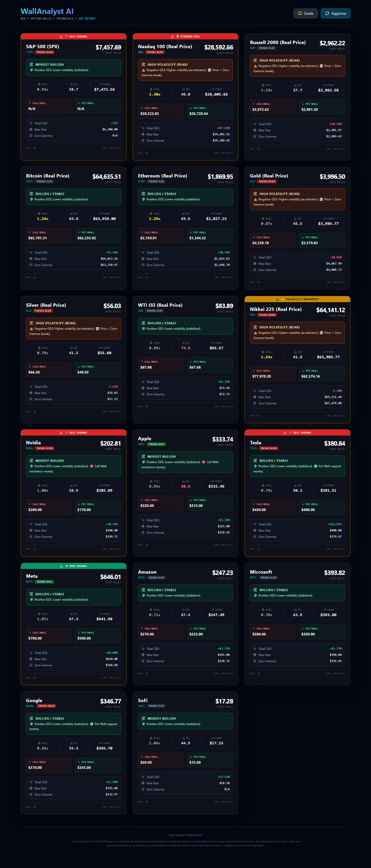Click the Max Pain icon in Gold card
371x868 pixels.
pyautogui.click(x=255, y=263)
